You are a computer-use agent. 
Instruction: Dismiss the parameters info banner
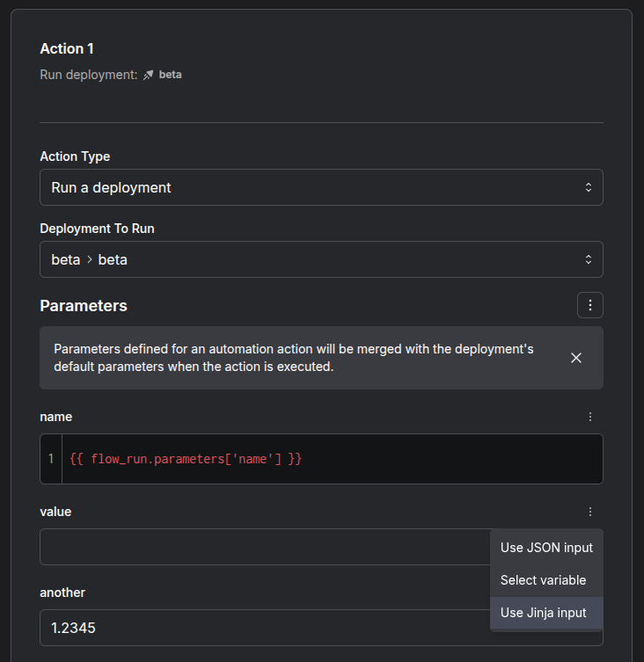(x=576, y=358)
